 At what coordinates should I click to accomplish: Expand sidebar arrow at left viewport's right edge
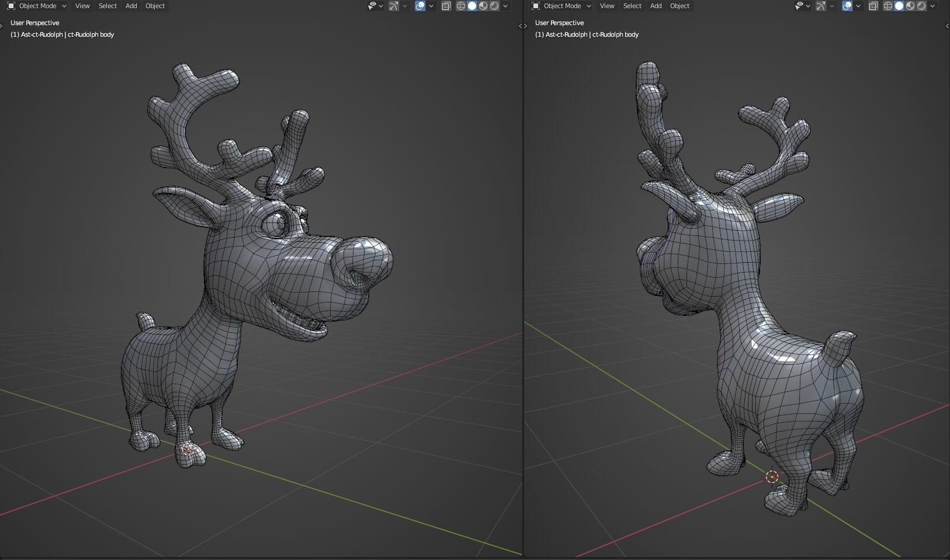point(520,26)
